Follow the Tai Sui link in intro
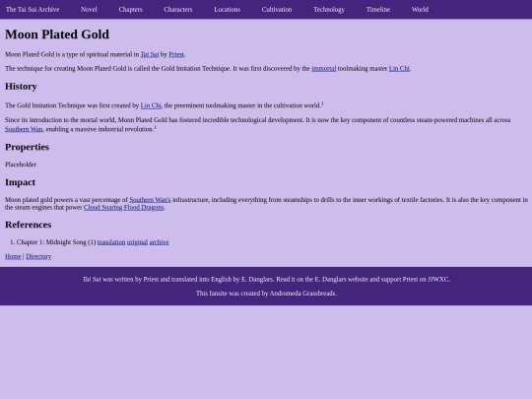 (150, 54)
